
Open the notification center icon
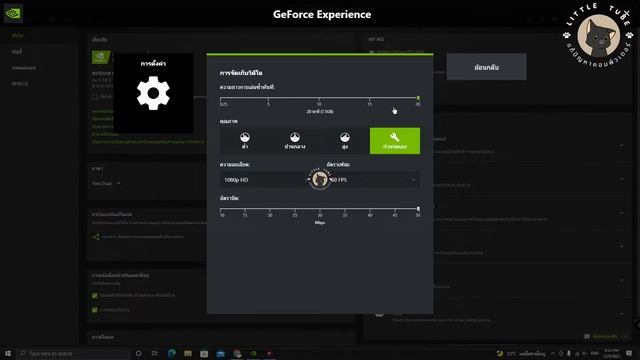[x=629, y=353]
